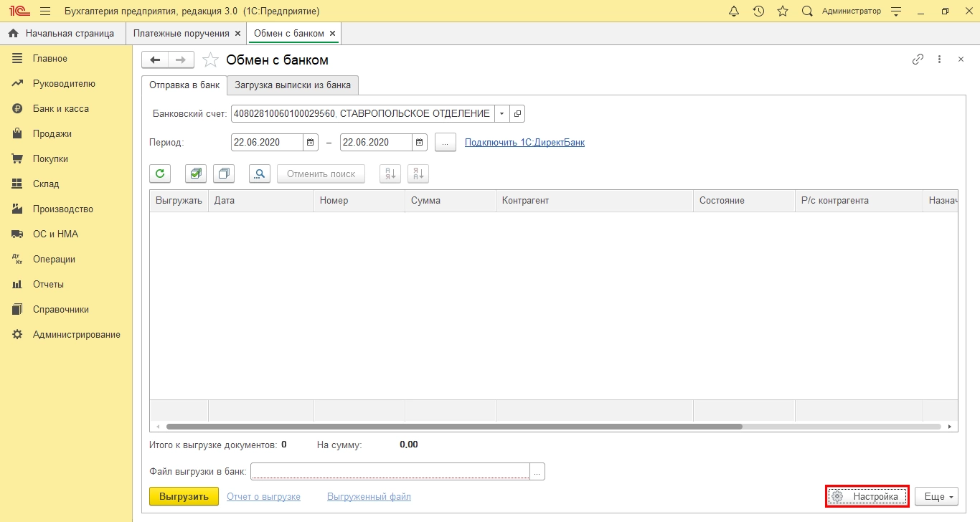Viewport: 980px width, 522px height.
Task: Open the main hamburger menu in title bar
Action: click(x=45, y=11)
